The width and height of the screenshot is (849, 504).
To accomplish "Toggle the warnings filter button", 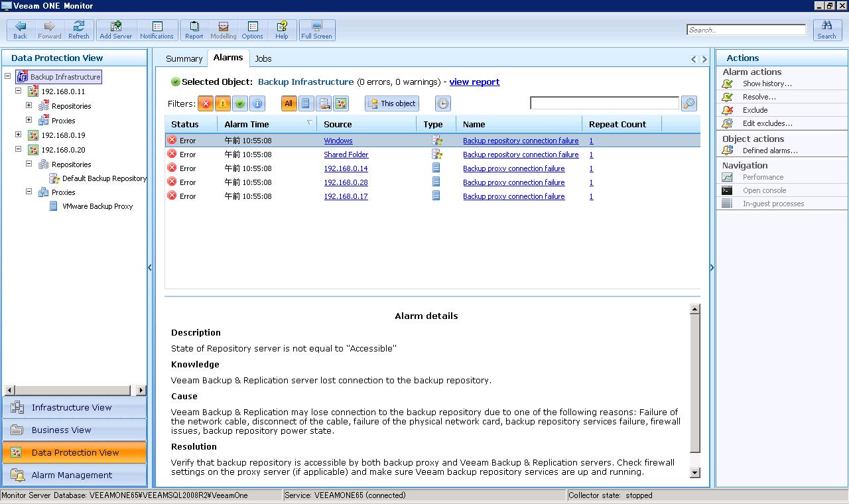I will click(x=223, y=103).
